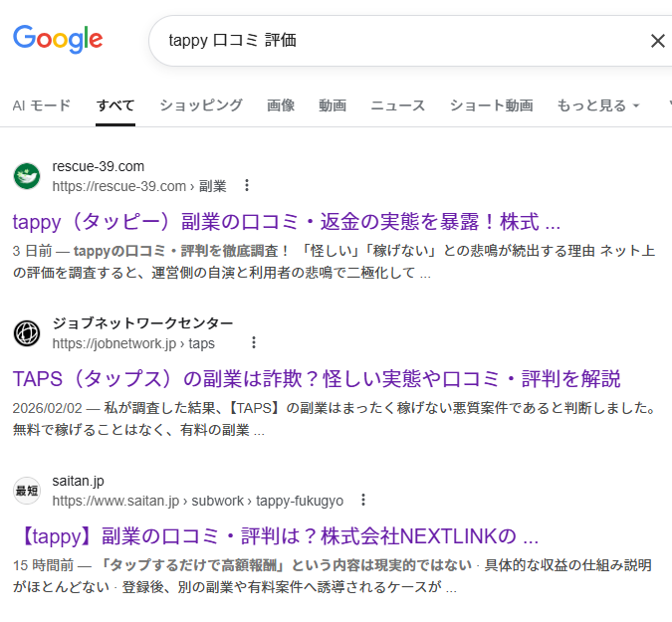Screen dimensions: 672x622
Task: Click the https://rescue-39.com › 副業 URL
Action: click(139, 186)
